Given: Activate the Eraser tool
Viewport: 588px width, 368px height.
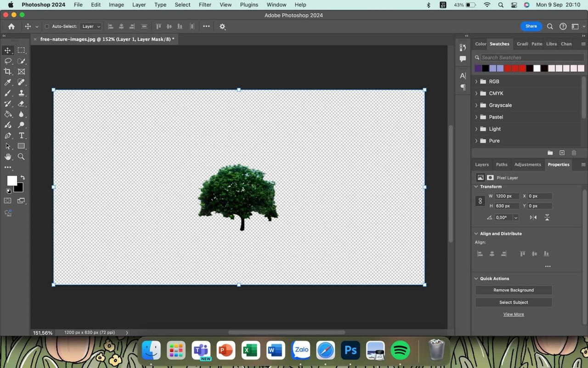Looking at the screenshot, I should point(21,103).
